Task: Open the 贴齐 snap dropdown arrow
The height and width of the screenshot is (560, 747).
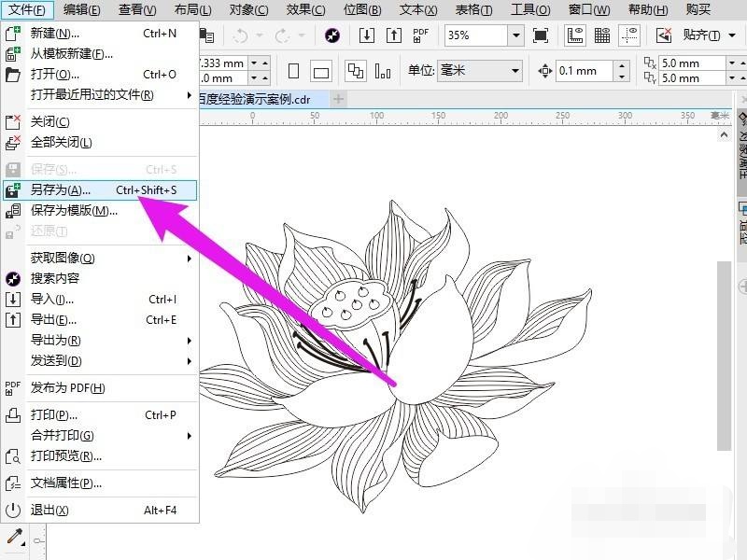Action: 732,35
